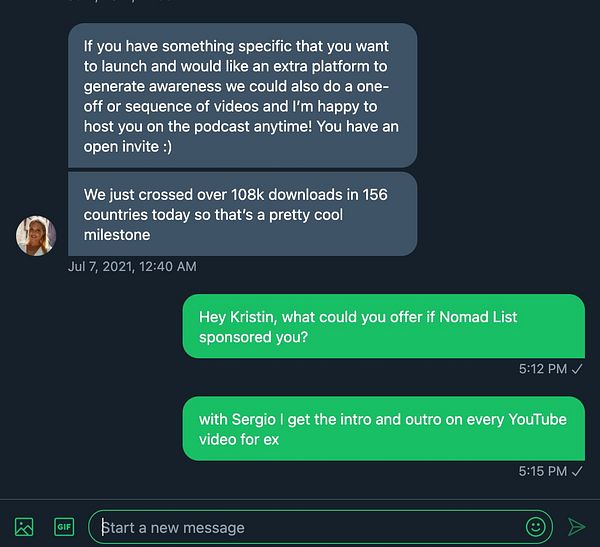600x547 pixels.
Task: Click the 5:15 PM timestamp
Action: 542,471
